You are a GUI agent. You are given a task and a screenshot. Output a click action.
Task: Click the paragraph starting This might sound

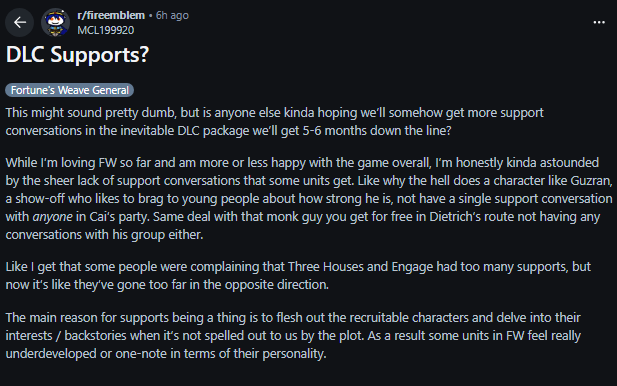[x=274, y=122]
